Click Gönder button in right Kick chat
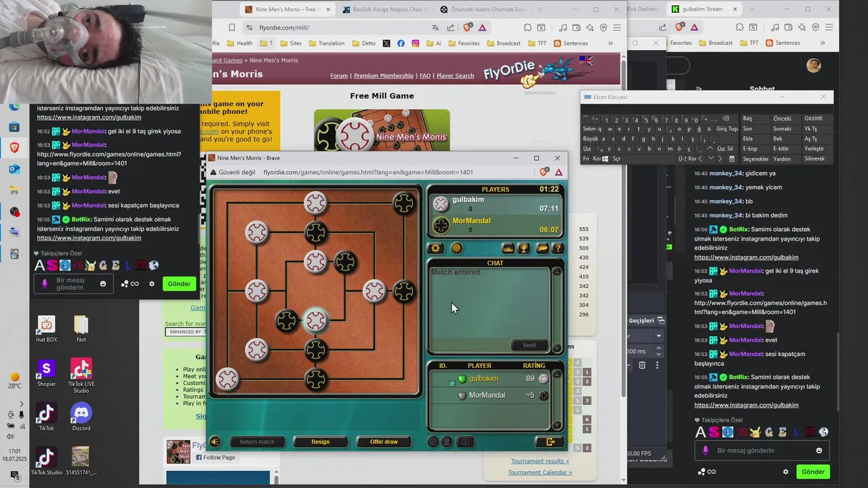 (813, 472)
